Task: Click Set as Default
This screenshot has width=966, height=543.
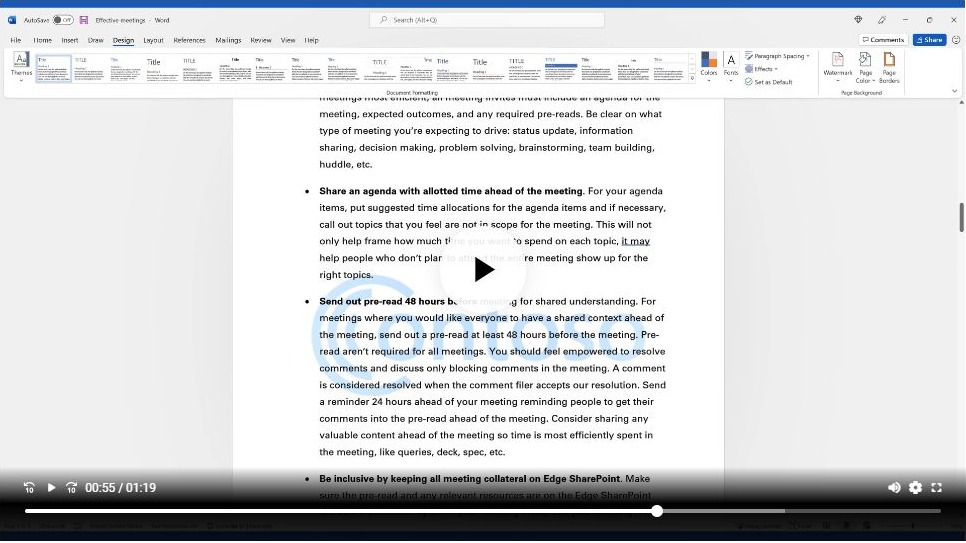Action: click(x=768, y=82)
